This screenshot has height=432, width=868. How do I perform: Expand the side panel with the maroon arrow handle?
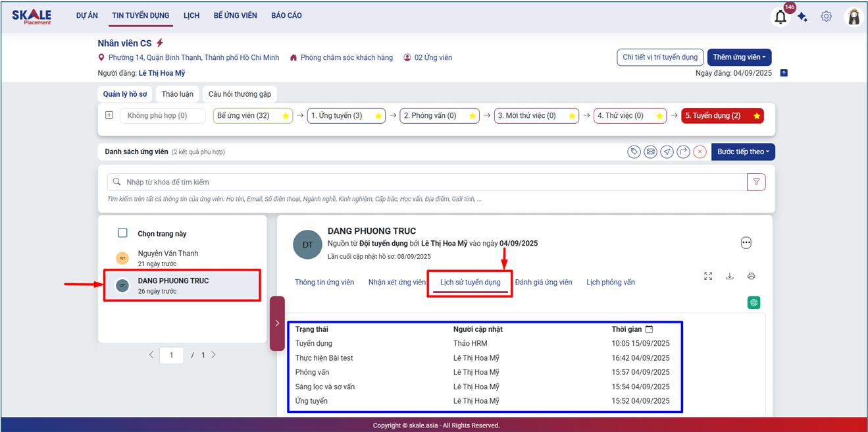(277, 323)
